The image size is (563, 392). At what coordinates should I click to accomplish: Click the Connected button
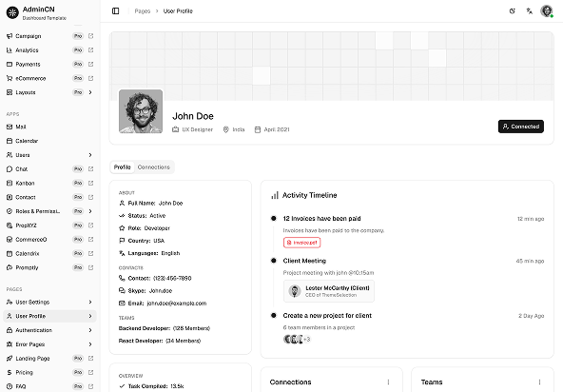point(520,127)
